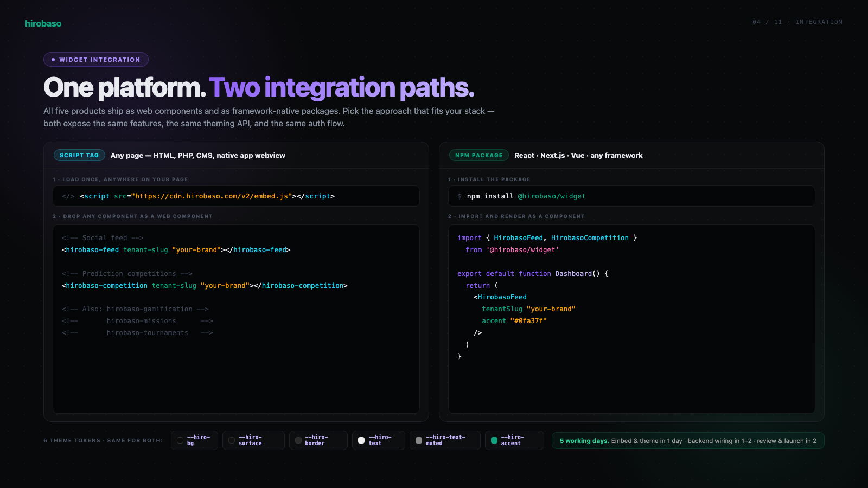Click the hirobaso-tournaments comment line
This screenshot has width=868, height=488.
(x=137, y=333)
